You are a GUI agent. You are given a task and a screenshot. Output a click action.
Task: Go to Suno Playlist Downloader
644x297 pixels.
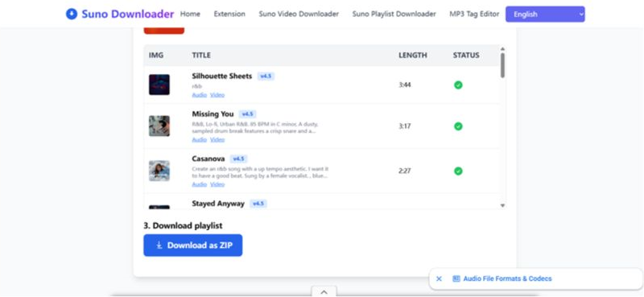click(394, 14)
